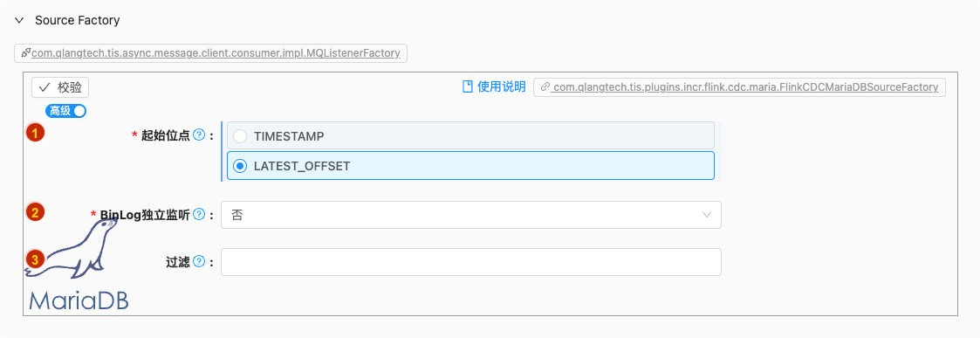Click red number 1 badge
The width and height of the screenshot is (980, 338).
35,133
